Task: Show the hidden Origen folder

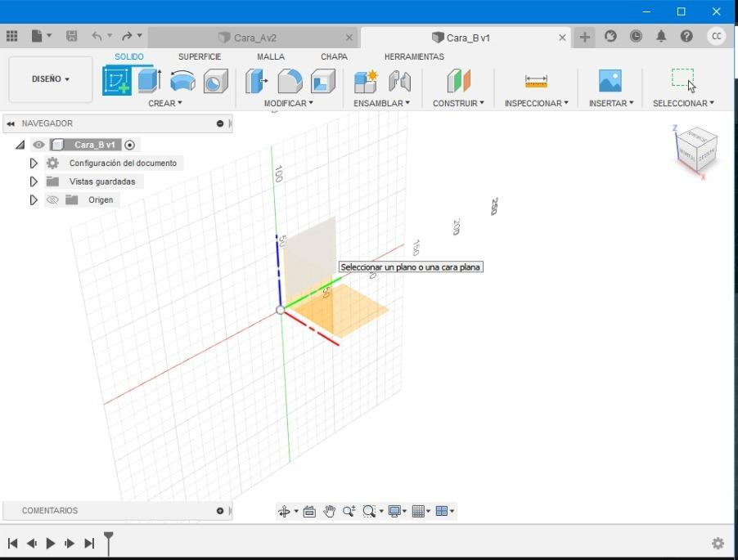Action: 52,199
